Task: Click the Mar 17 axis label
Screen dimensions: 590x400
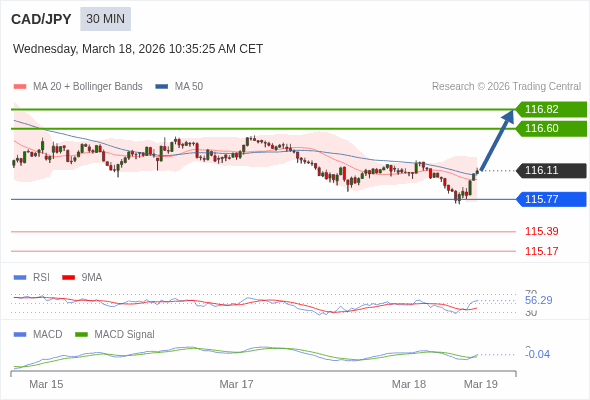Action: click(236, 384)
